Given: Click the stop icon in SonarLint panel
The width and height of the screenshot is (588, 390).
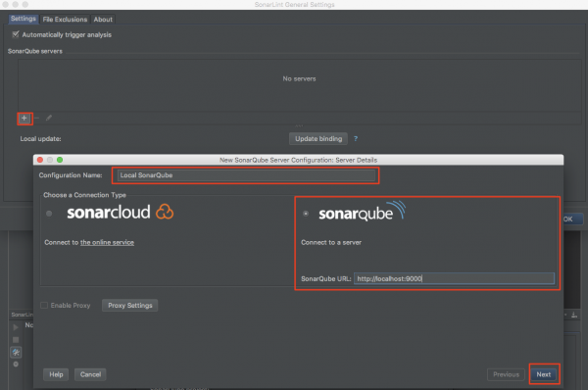Looking at the screenshot, I should tap(16, 339).
